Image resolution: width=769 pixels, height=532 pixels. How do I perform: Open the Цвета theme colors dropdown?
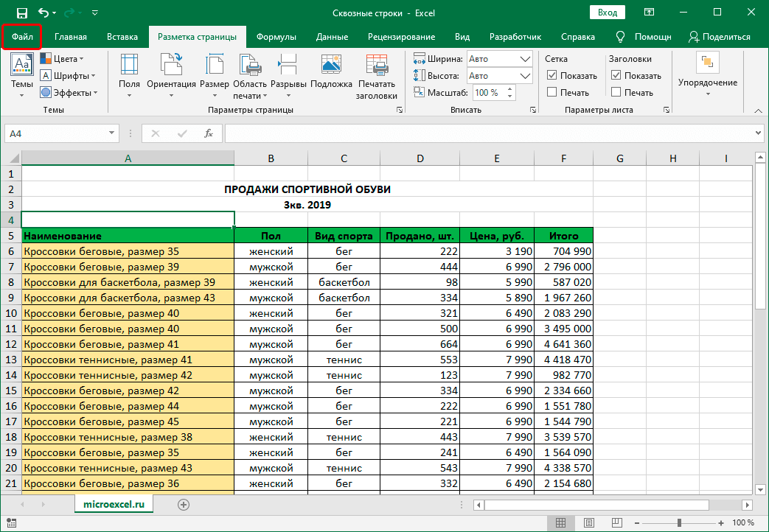(62, 58)
